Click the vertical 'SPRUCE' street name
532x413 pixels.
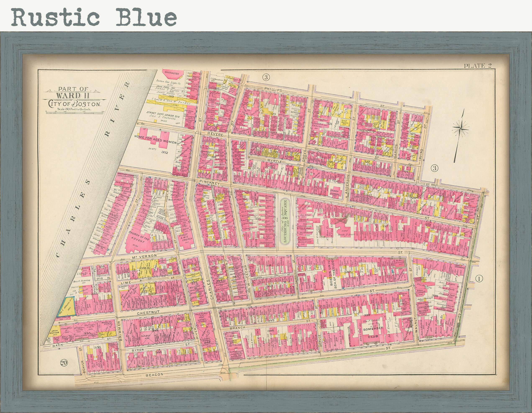(320, 341)
